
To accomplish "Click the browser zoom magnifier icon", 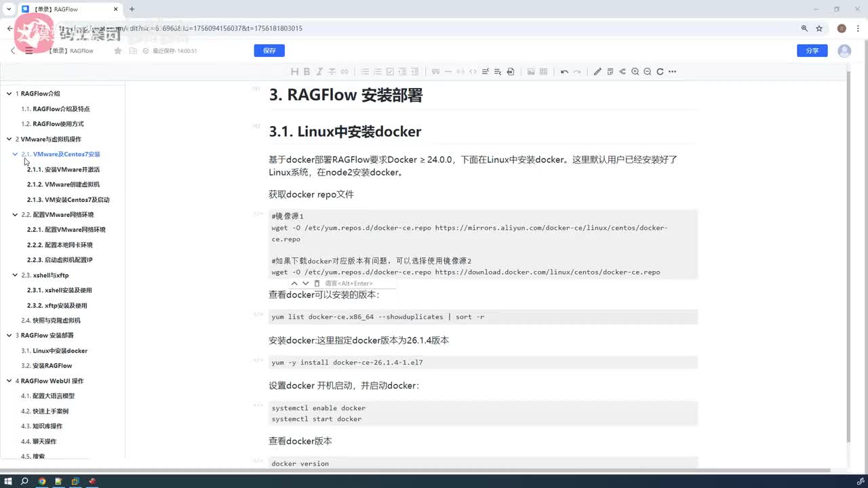I will click(x=804, y=28).
